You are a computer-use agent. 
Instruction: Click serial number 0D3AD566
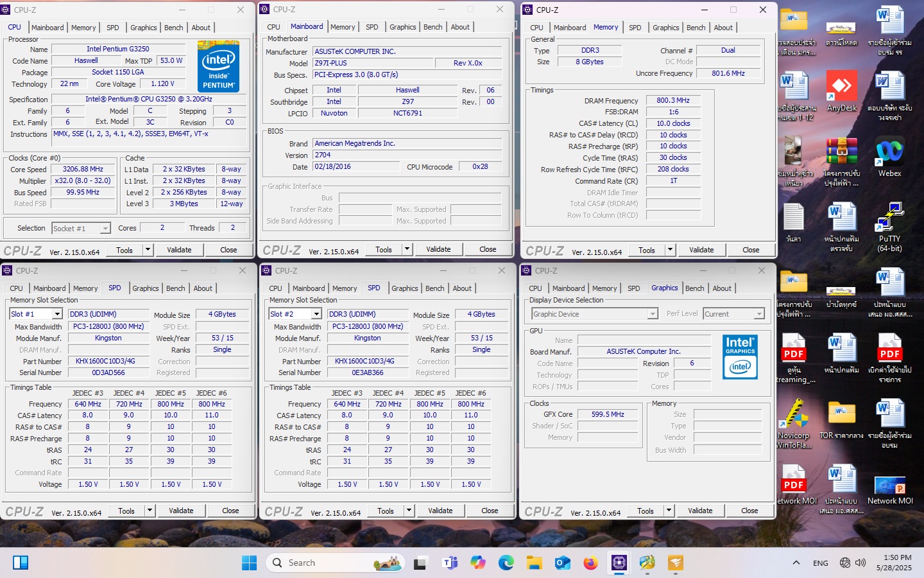point(108,372)
